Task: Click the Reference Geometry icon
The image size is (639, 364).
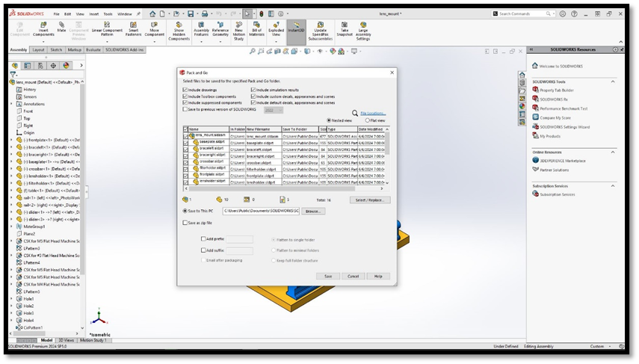Action: tap(220, 25)
